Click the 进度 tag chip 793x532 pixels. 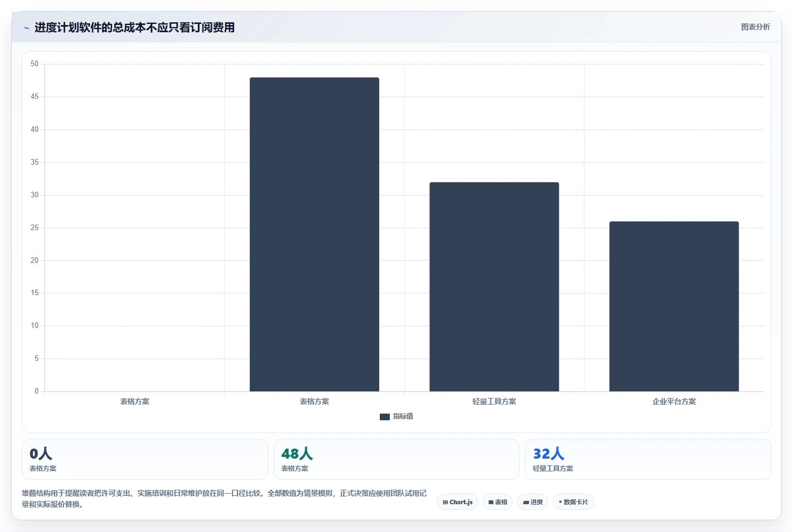pos(533,502)
